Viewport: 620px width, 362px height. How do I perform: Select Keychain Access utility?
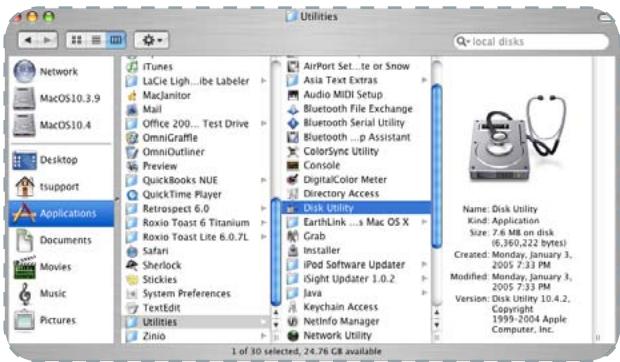tap(333, 307)
